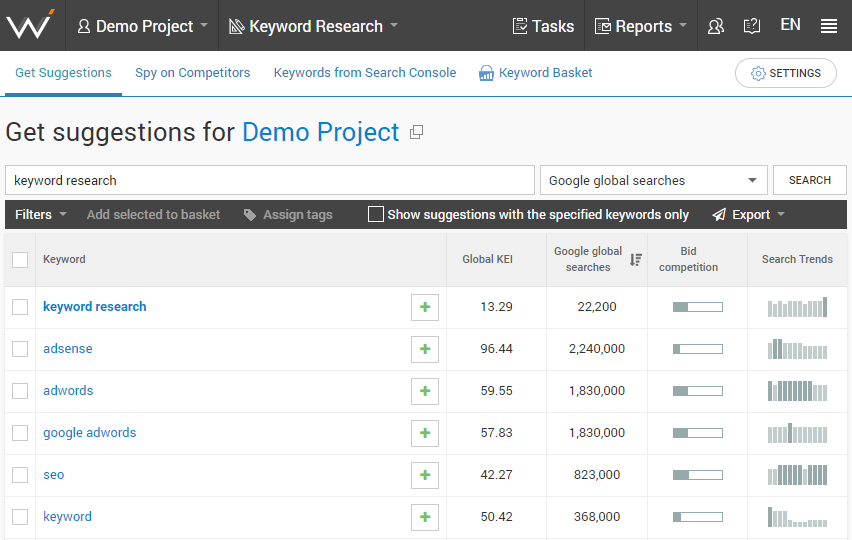Image resolution: width=852 pixels, height=540 pixels.
Task: Open the Google global searches combo box
Action: [654, 180]
